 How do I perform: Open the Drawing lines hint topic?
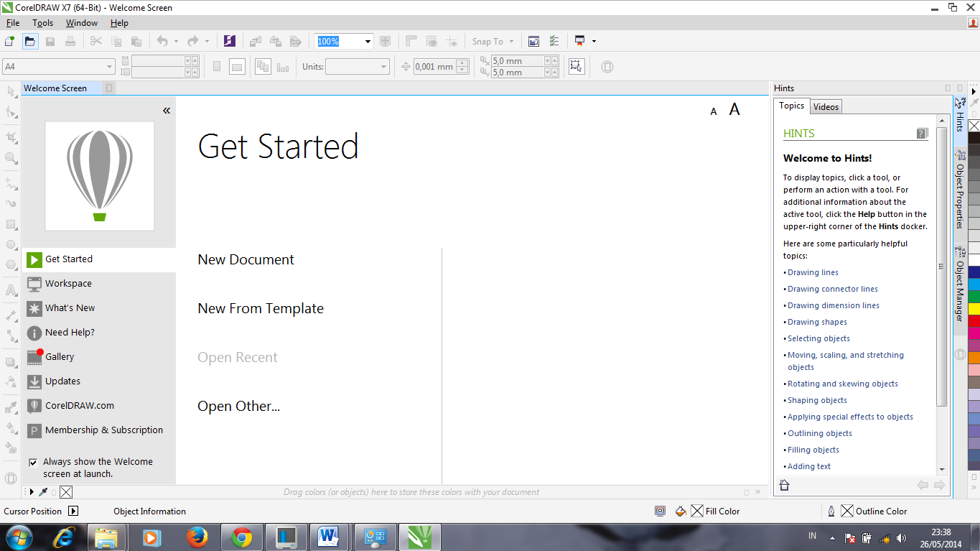click(x=813, y=272)
